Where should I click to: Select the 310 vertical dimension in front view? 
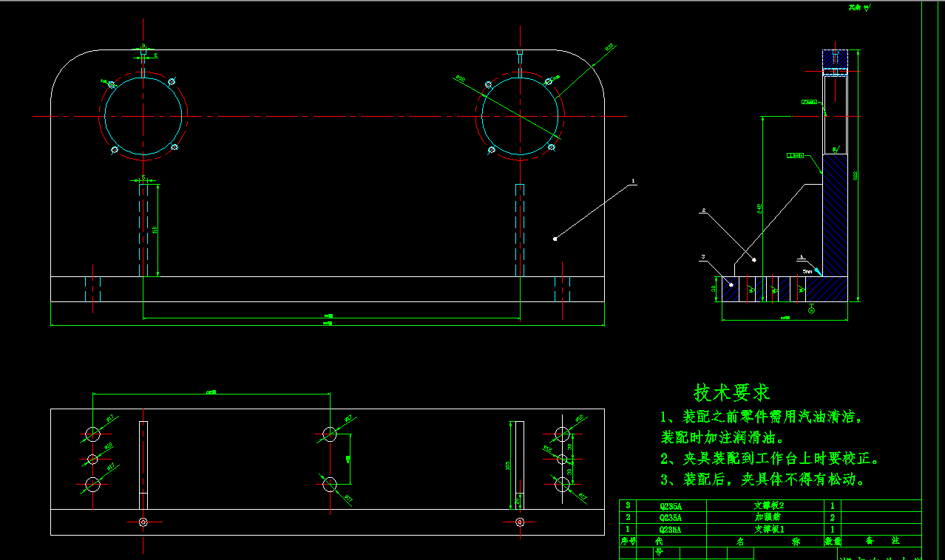point(155,230)
